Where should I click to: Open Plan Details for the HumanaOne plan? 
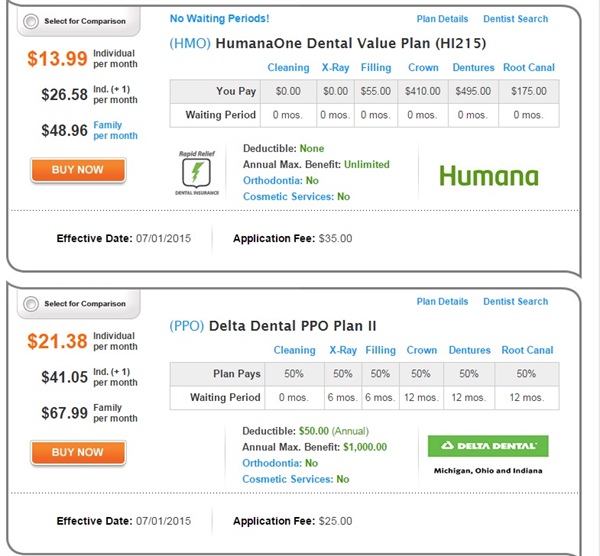click(442, 19)
